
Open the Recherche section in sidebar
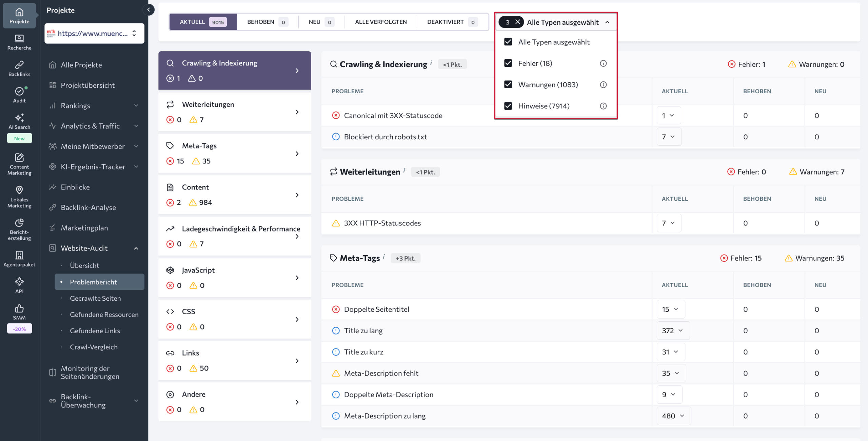[19, 41]
